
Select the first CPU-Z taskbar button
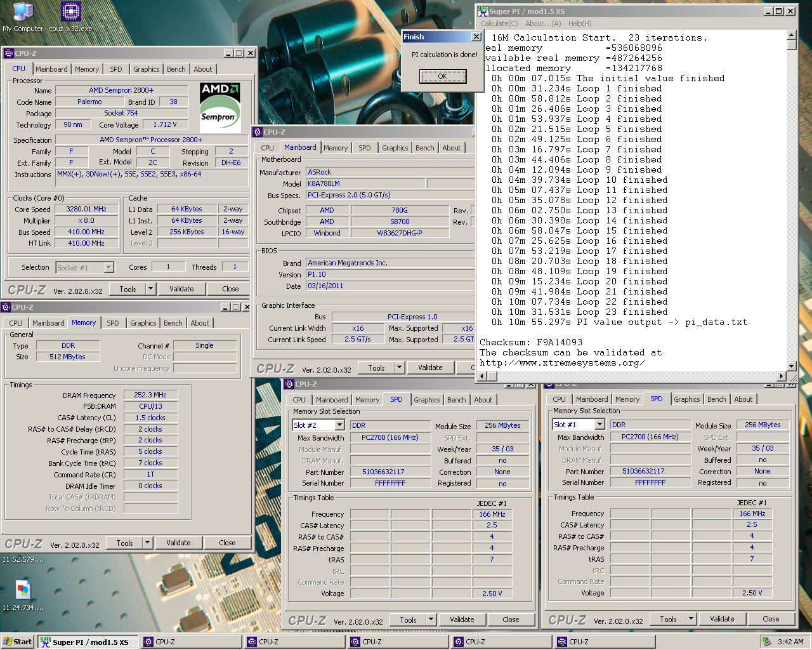point(192,642)
